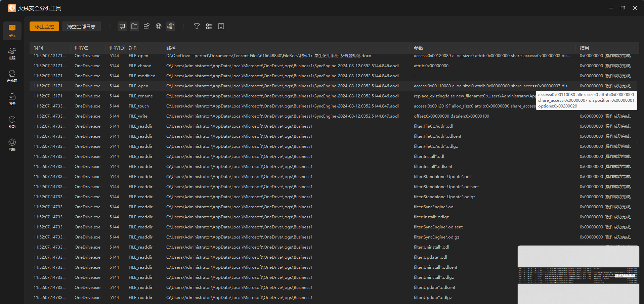Sort by the 结果 column header
This screenshot has width=644, height=304.
(585, 48)
